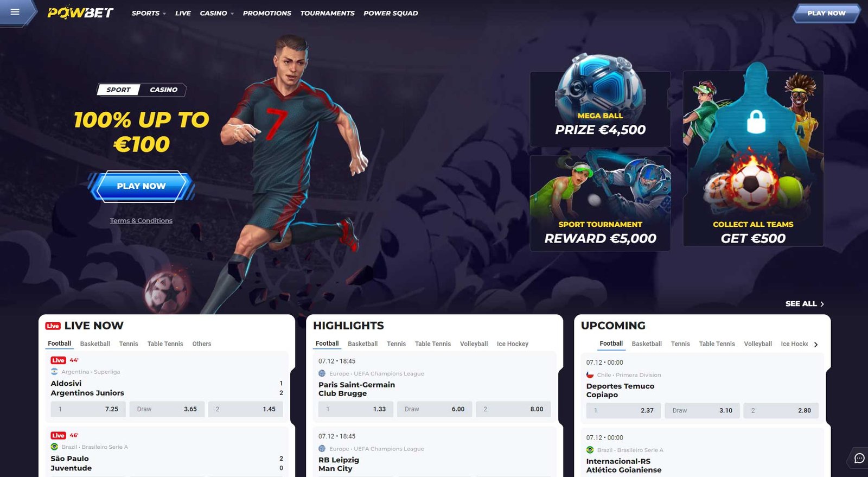Click the Terms & Conditions link
Viewport: 868px width, 477px height.
pos(141,220)
